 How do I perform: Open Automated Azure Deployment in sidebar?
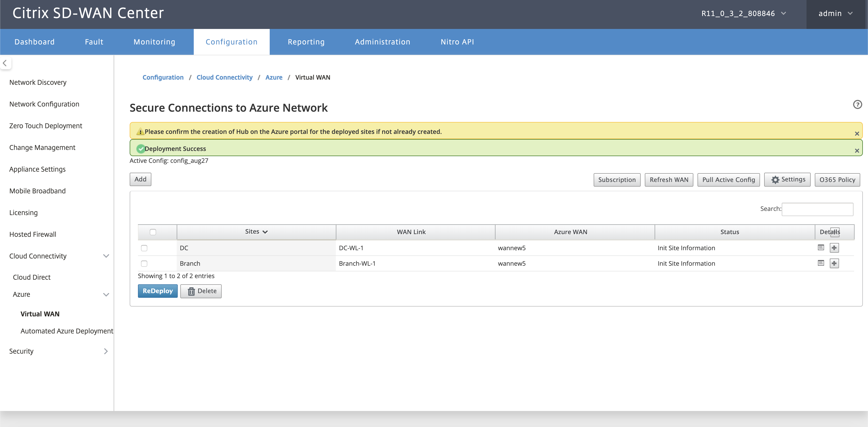(x=67, y=331)
